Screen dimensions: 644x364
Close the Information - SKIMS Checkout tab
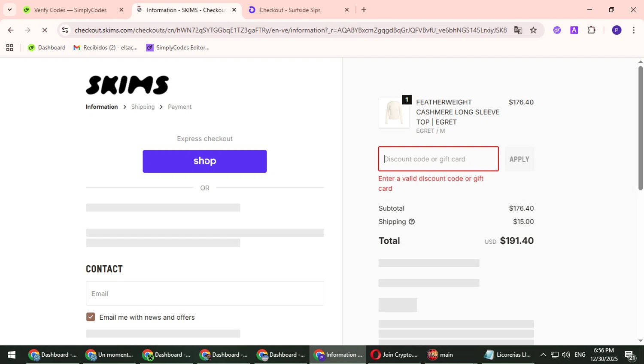(234, 10)
